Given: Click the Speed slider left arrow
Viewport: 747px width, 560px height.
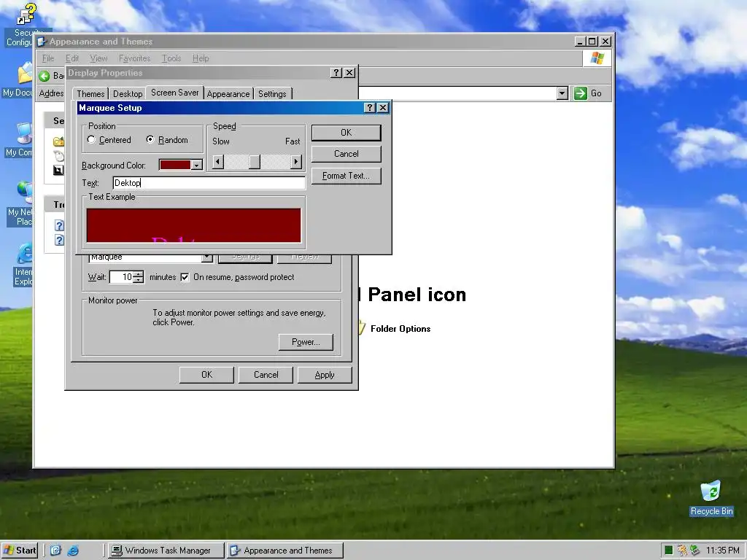Looking at the screenshot, I should (x=217, y=162).
